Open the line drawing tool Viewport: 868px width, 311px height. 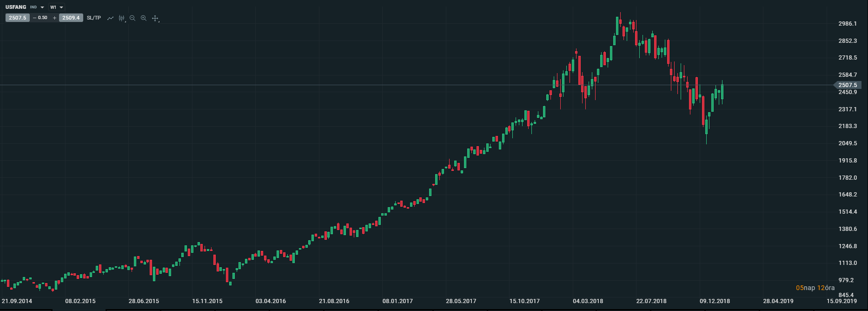pos(110,18)
